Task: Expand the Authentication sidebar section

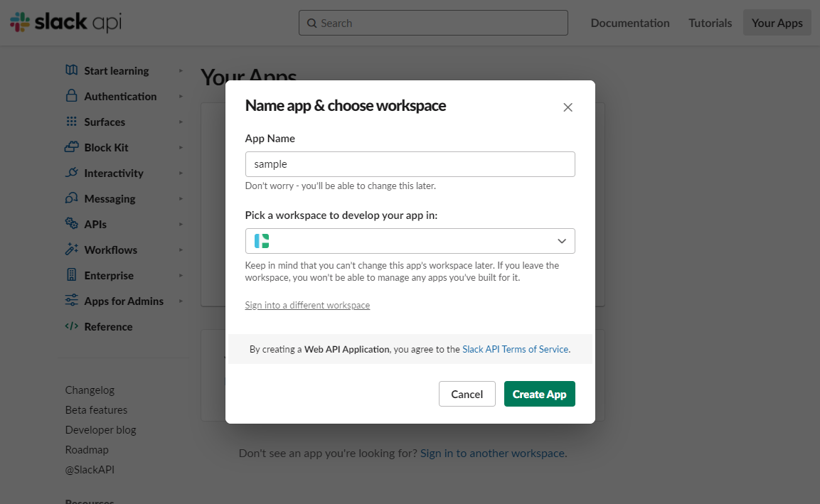Action: click(180, 96)
